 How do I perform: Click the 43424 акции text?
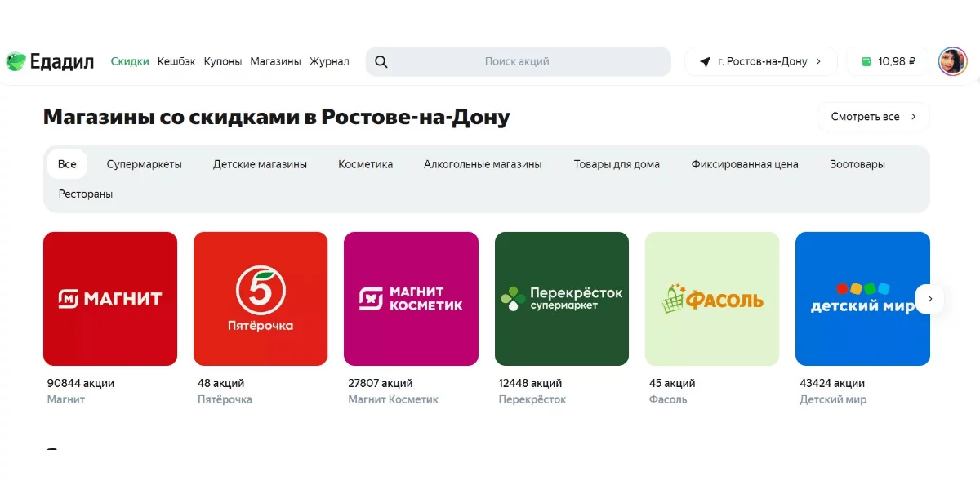pos(832,383)
